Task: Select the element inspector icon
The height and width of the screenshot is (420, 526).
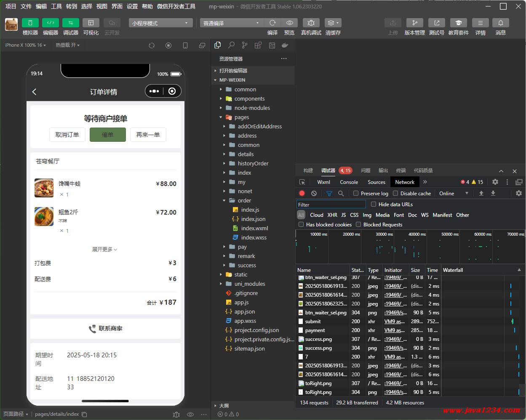Action: pos(302,182)
